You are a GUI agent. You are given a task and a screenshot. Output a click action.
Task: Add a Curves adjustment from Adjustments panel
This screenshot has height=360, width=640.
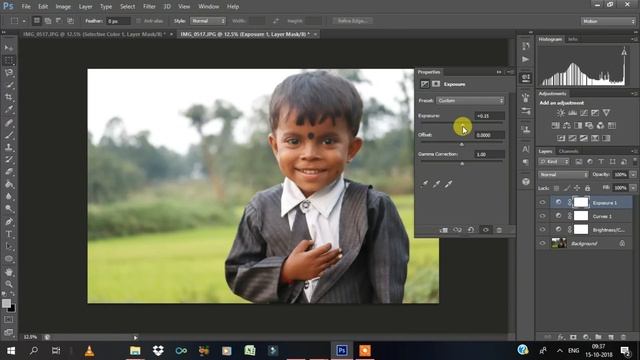pos(584,113)
